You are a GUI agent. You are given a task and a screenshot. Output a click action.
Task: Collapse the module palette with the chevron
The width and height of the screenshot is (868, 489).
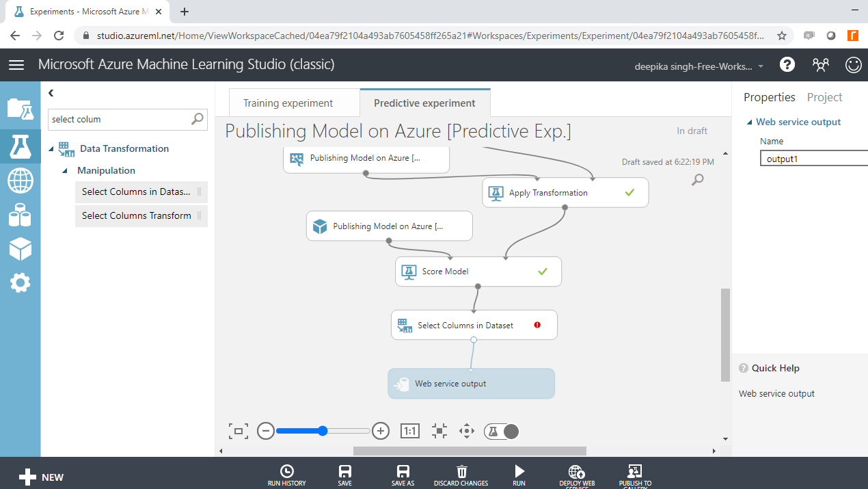51,93
